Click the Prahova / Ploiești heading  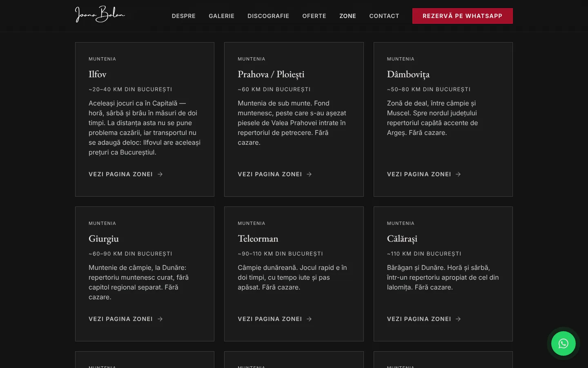point(271,74)
